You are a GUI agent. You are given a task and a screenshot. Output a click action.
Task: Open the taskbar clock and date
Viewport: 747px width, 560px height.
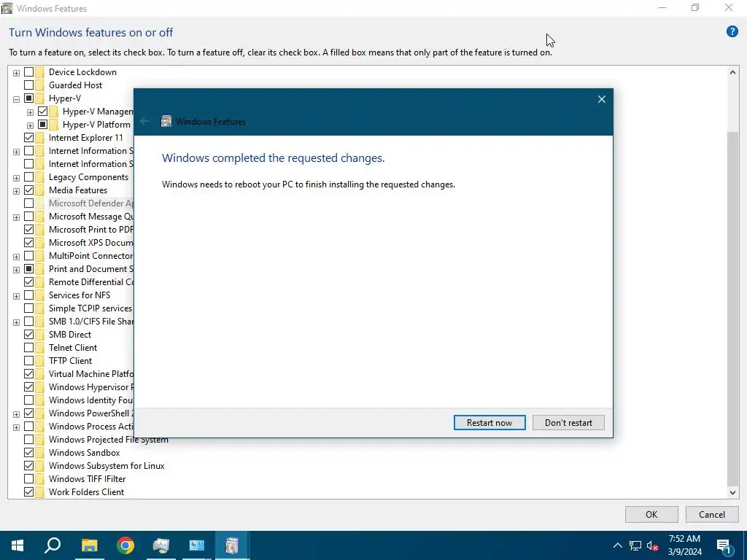click(x=684, y=545)
